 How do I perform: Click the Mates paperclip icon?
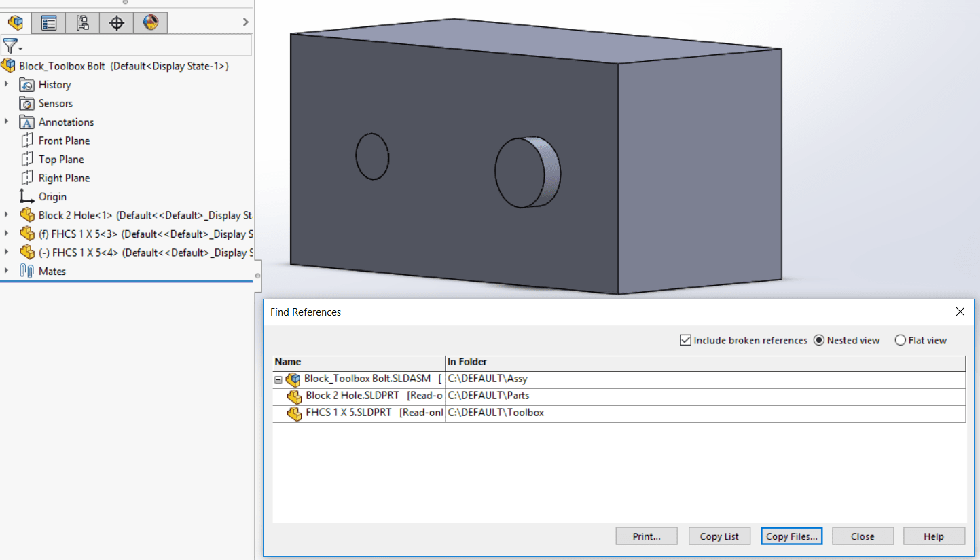(x=26, y=272)
